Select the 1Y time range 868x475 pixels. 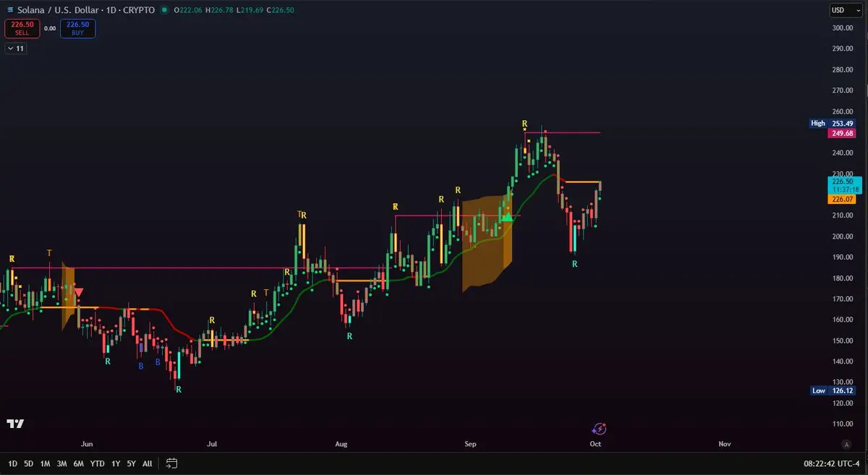point(116,463)
